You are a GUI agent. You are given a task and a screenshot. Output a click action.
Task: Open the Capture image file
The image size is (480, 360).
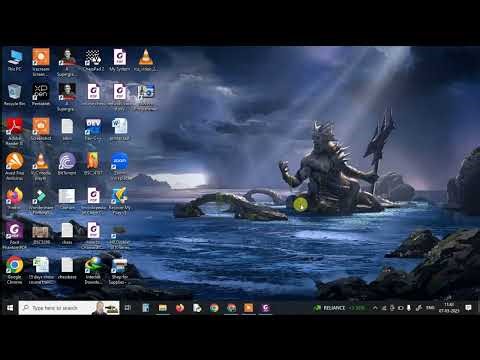coord(67,199)
